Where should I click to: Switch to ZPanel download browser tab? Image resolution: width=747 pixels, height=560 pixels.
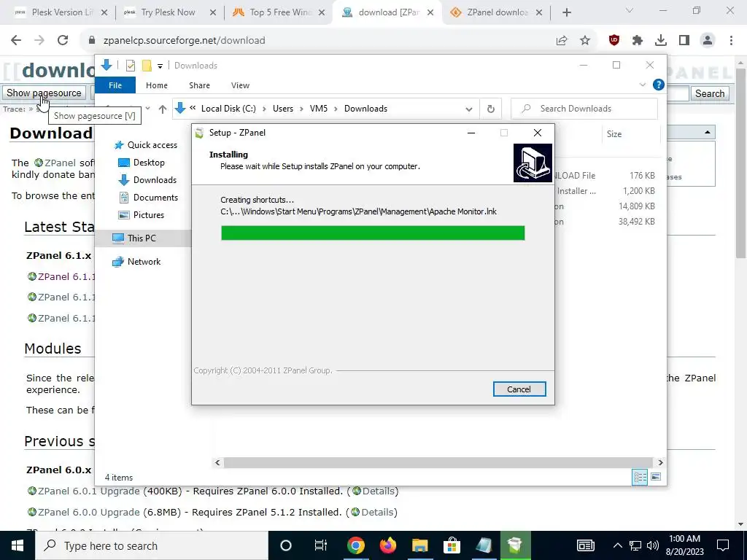[497, 12]
